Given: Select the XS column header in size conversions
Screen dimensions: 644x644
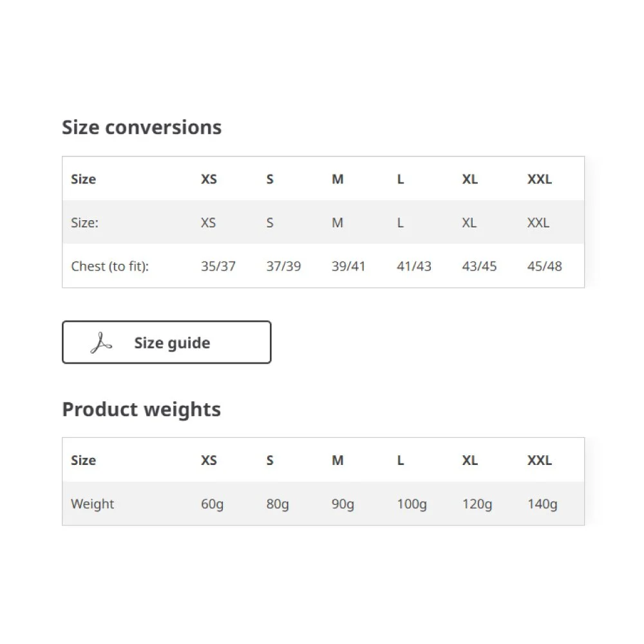Looking at the screenshot, I should pyautogui.click(x=209, y=179).
